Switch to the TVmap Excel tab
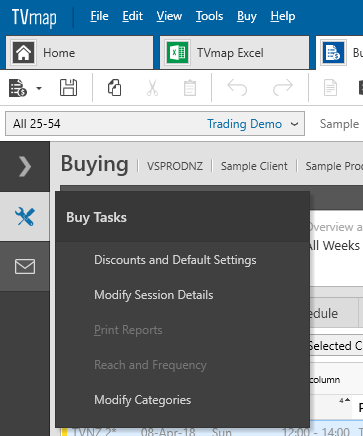The height and width of the screenshot is (436, 363). [234, 53]
